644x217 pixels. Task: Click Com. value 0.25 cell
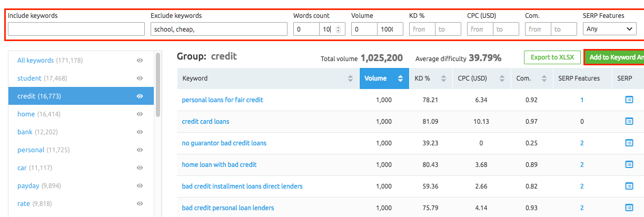tap(531, 143)
